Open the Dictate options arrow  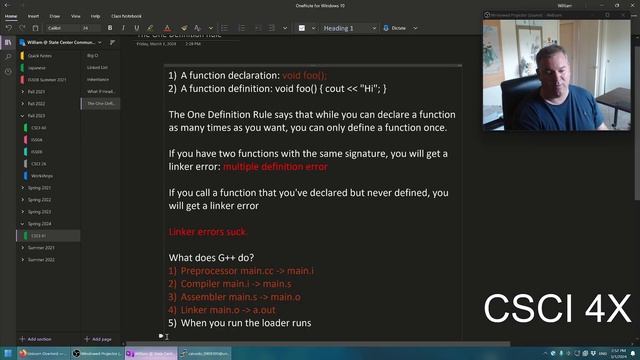point(416,28)
